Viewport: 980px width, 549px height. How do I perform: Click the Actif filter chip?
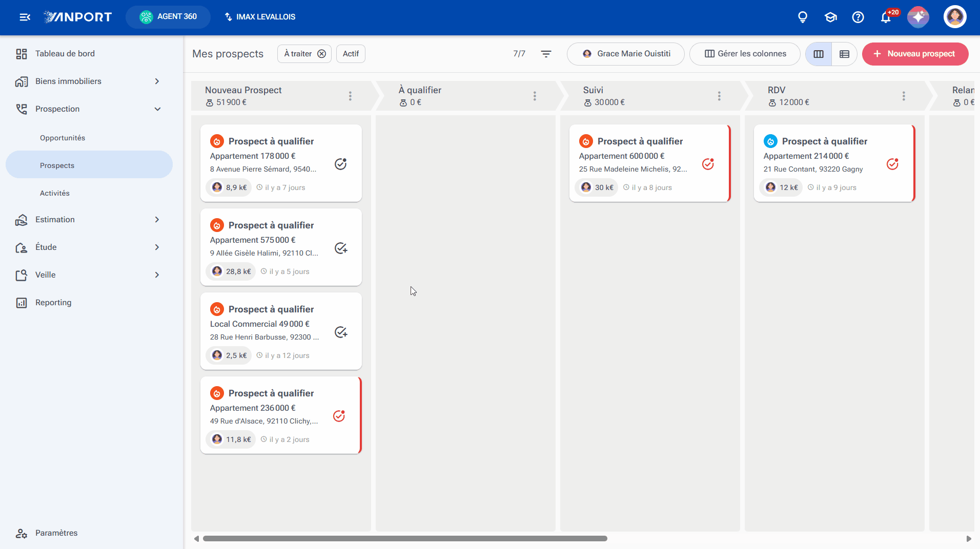tap(351, 54)
